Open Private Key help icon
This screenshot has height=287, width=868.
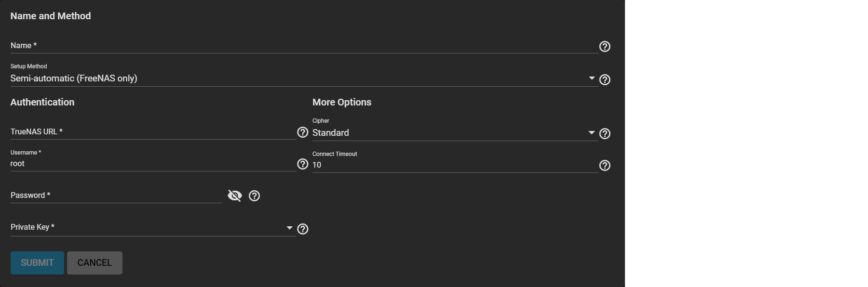point(302,229)
